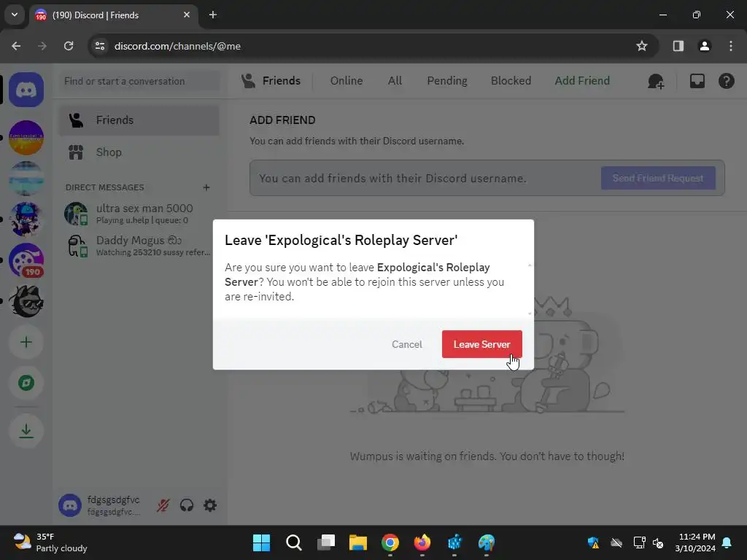This screenshot has width=747, height=560.
Task: Switch to the Blocked tab
Action: [511, 81]
